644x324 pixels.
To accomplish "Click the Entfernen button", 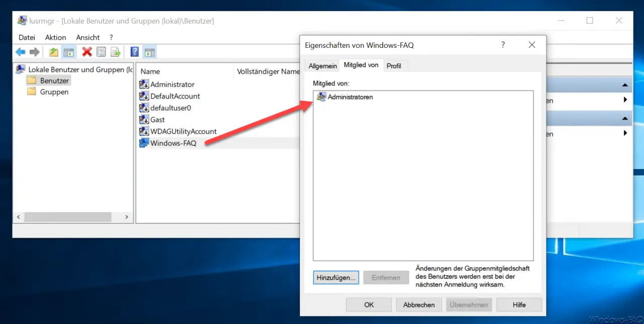I will point(386,277).
